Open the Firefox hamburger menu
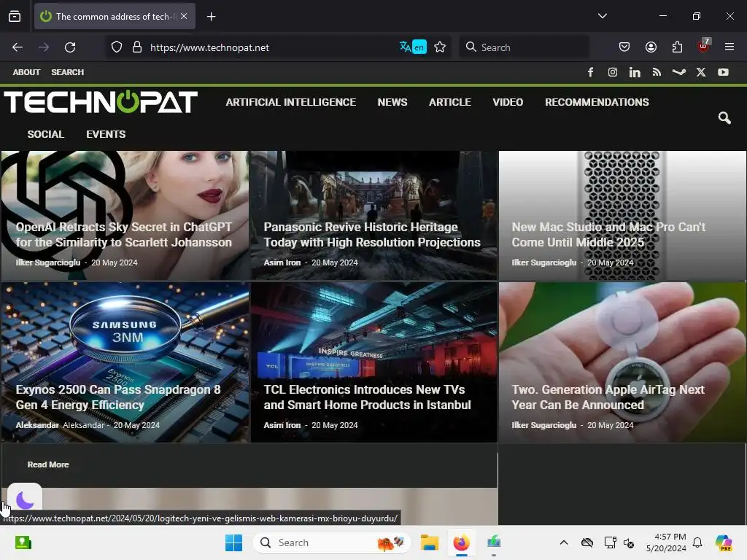Image resolution: width=747 pixels, height=560 pixels. pos(729,47)
